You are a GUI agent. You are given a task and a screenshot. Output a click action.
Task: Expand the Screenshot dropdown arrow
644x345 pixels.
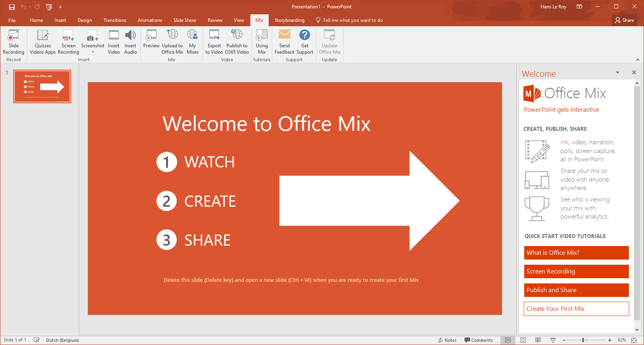93,52
